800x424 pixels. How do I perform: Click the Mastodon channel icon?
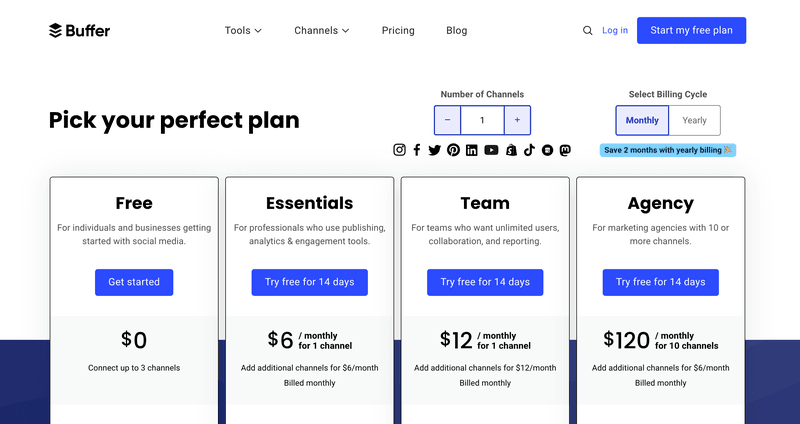(565, 150)
